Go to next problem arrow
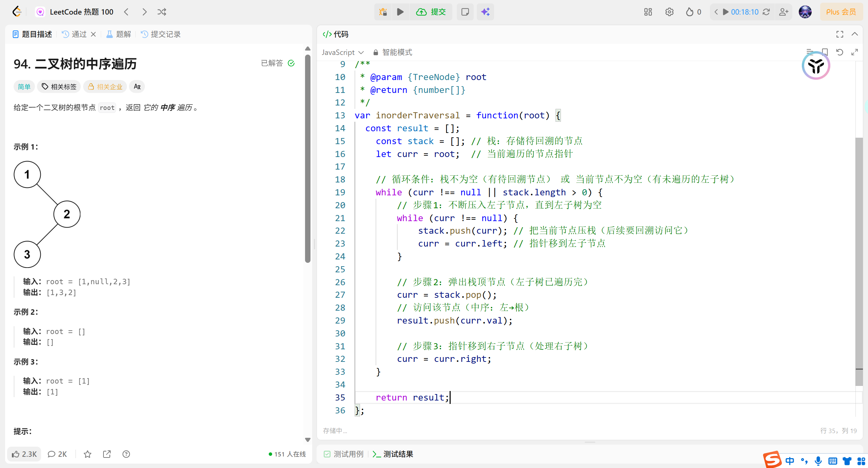Image resolution: width=868 pixels, height=468 pixels. 145,12
